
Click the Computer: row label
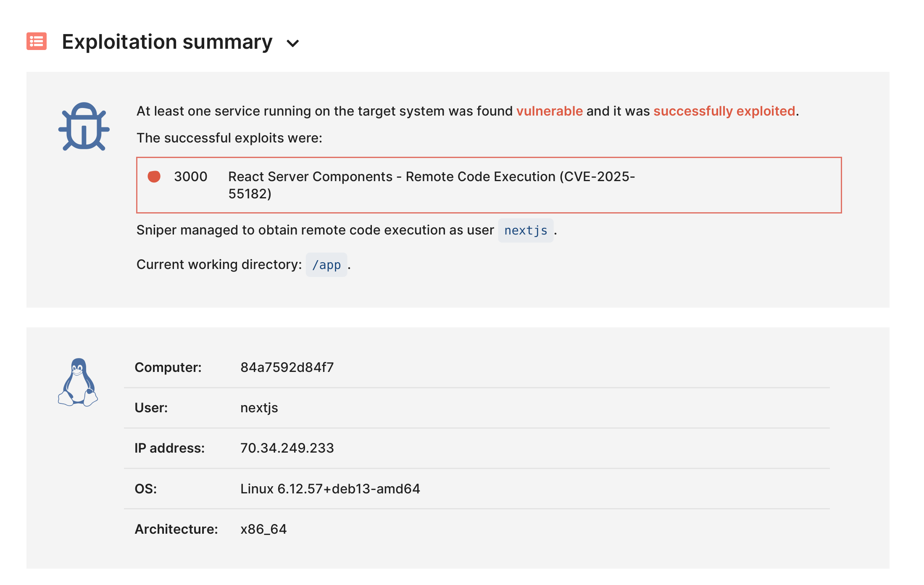[x=168, y=367]
